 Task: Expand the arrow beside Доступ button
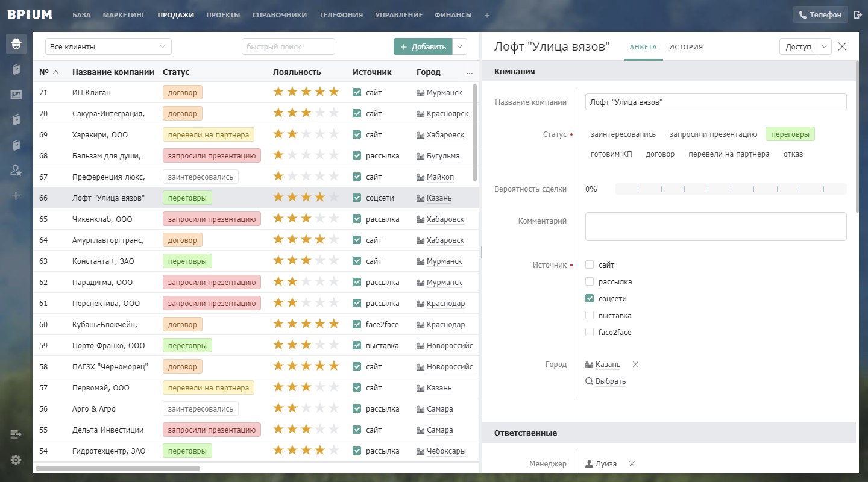(x=825, y=46)
